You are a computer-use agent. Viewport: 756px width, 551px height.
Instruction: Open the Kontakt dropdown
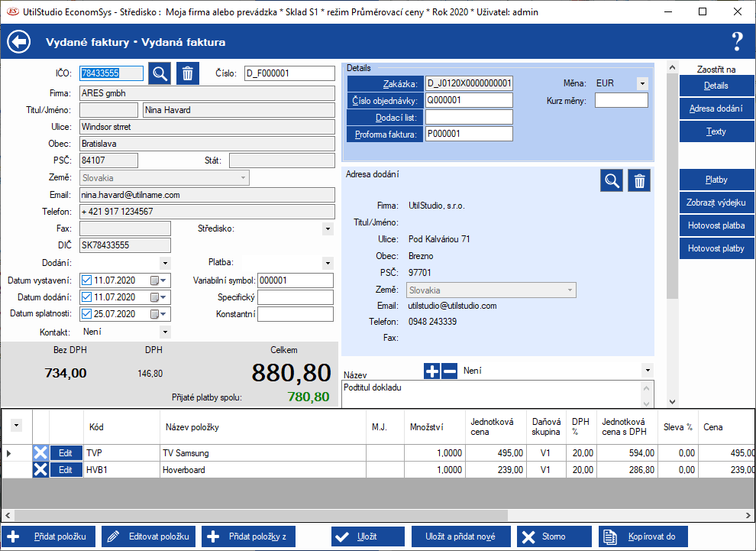pyautogui.click(x=165, y=332)
